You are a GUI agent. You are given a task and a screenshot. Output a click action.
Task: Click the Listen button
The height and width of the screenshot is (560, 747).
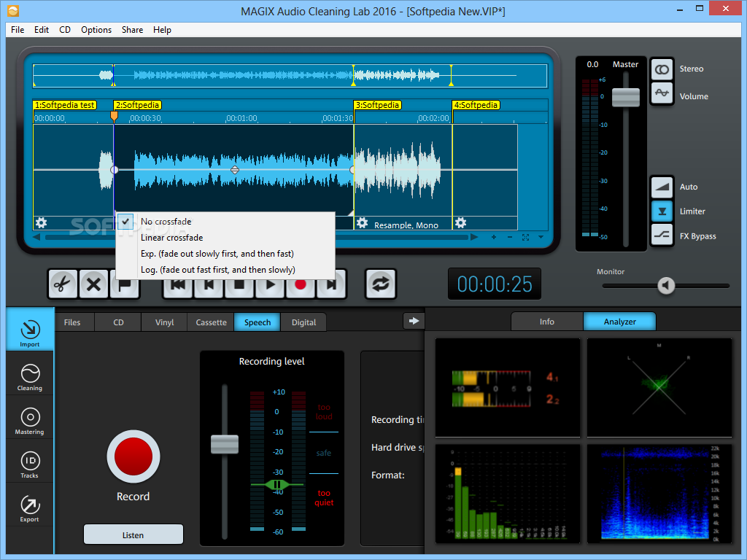(x=133, y=534)
